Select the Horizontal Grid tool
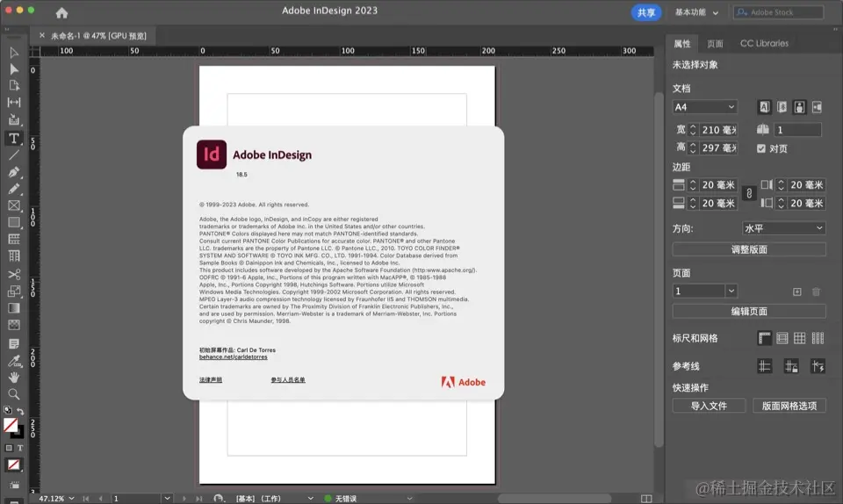The height and width of the screenshot is (504, 843). tap(14, 239)
